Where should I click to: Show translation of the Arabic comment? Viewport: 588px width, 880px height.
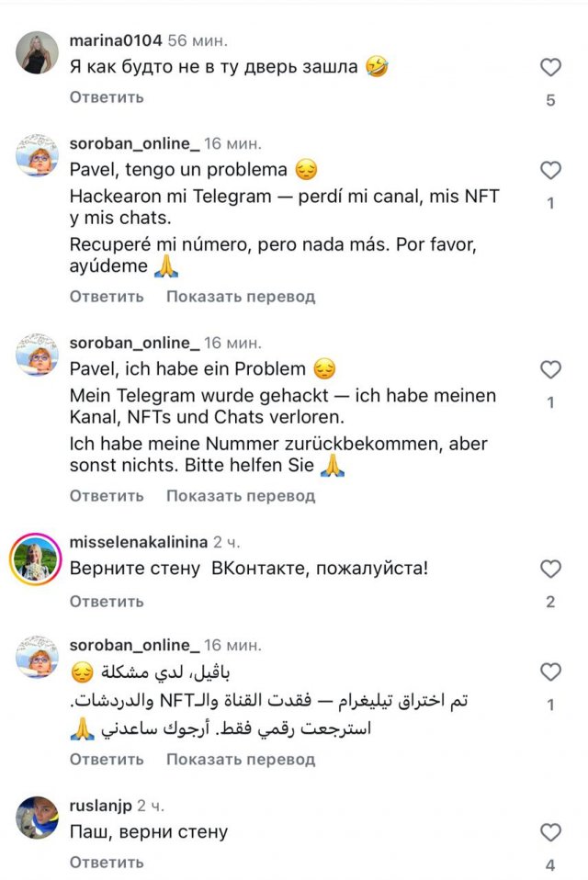pyautogui.click(x=241, y=760)
